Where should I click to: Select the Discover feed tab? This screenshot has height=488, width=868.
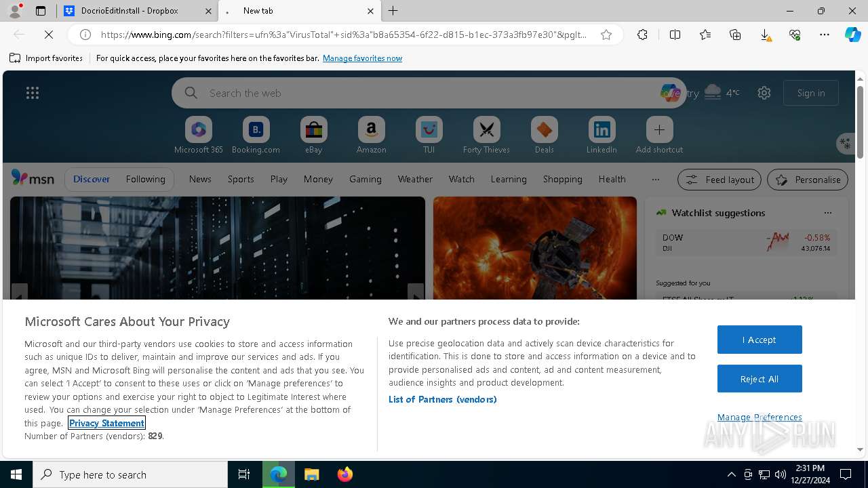92,179
